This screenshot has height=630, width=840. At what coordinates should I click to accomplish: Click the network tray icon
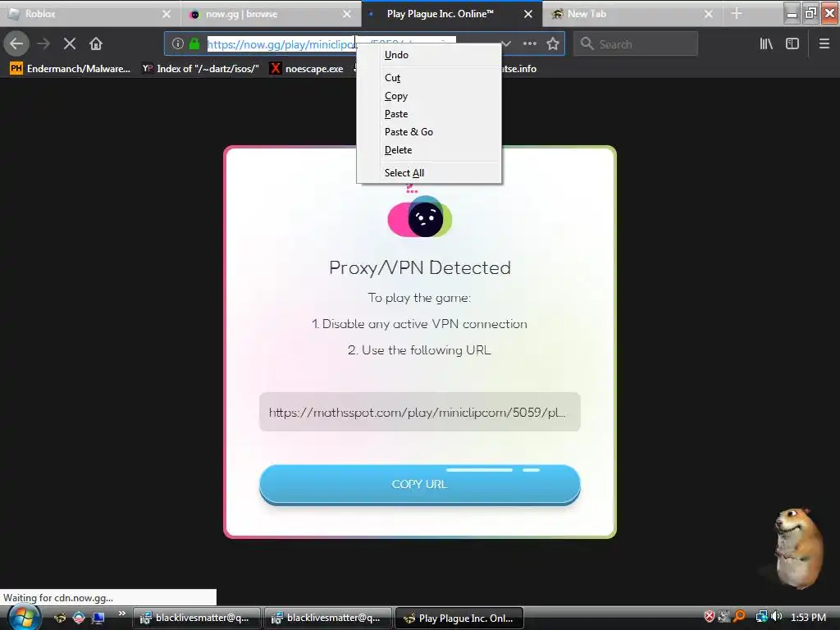761,617
